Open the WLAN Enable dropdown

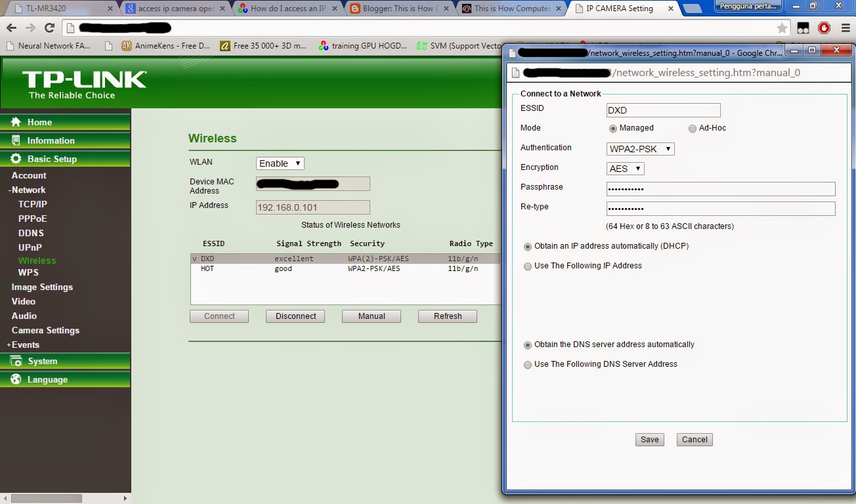pos(280,163)
